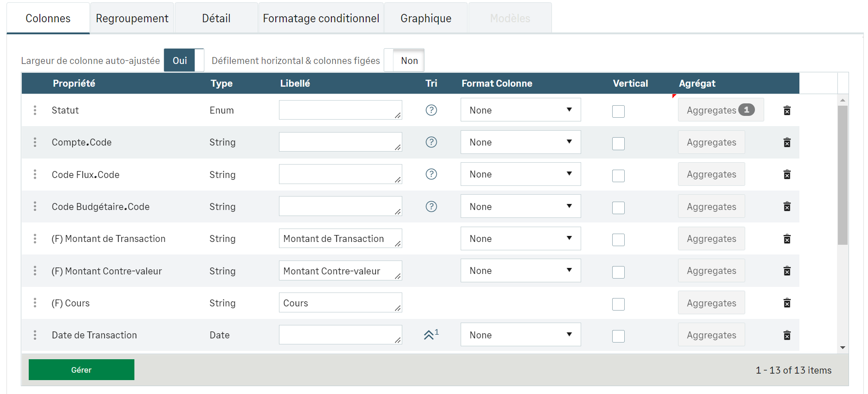The width and height of the screenshot is (868, 394).
Task: Click trash icon for Compte.Code row
Action: (x=786, y=142)
